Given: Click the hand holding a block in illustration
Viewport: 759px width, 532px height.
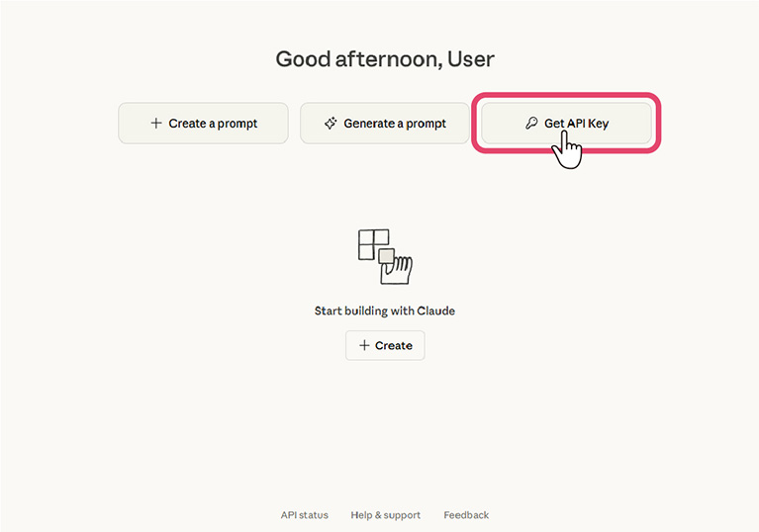Looking at the screenshot, I should pos(397,265).
